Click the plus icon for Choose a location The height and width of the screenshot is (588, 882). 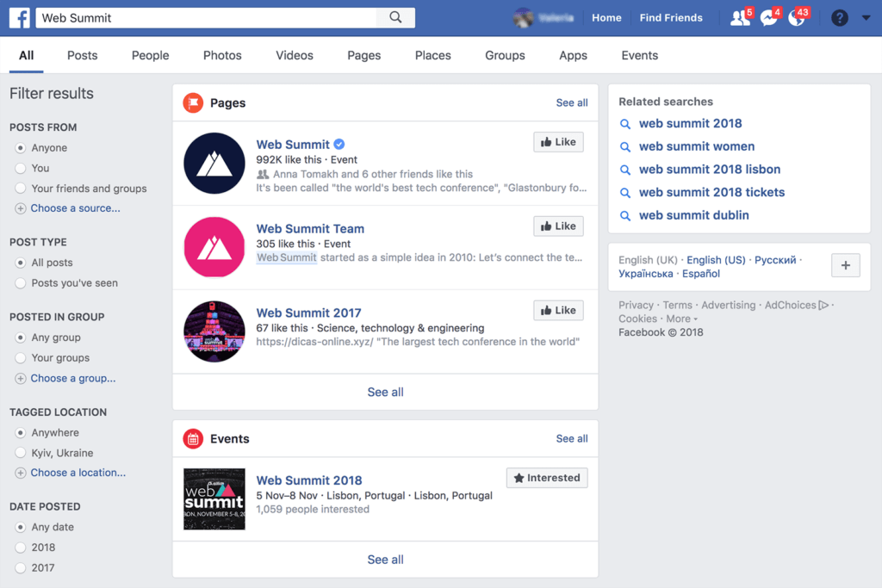21,473
